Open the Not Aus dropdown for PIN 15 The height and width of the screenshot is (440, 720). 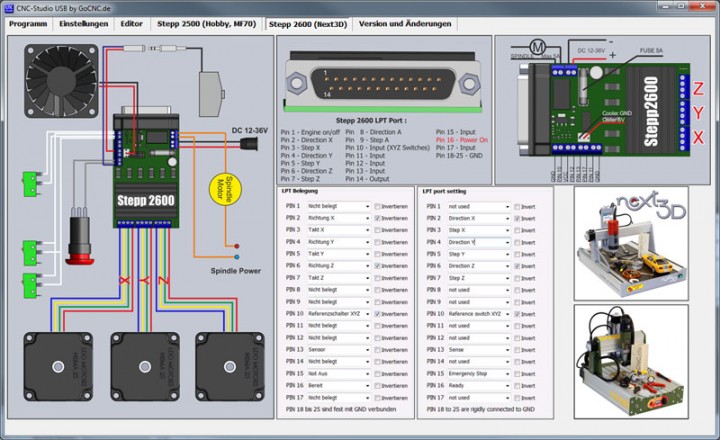point(338,374)
